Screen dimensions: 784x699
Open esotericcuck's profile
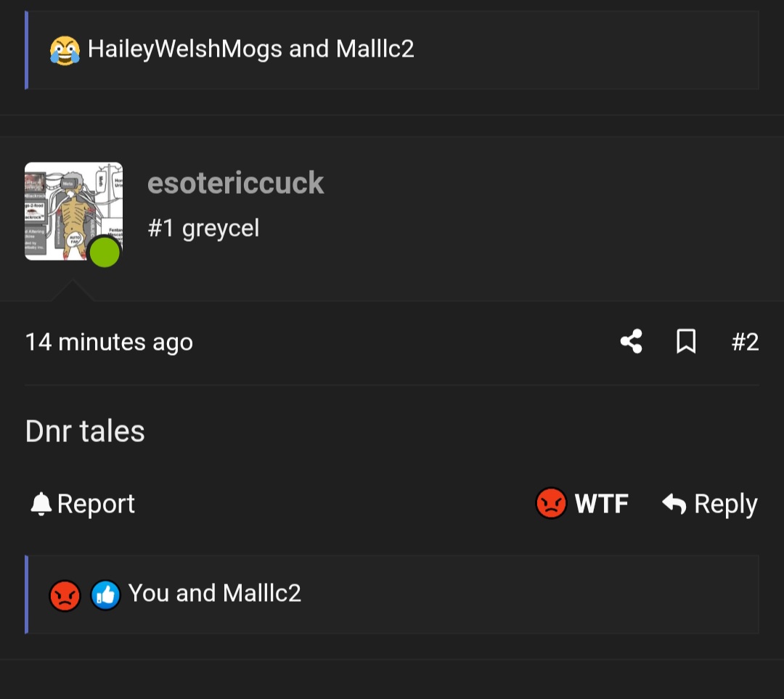(236, 182)
